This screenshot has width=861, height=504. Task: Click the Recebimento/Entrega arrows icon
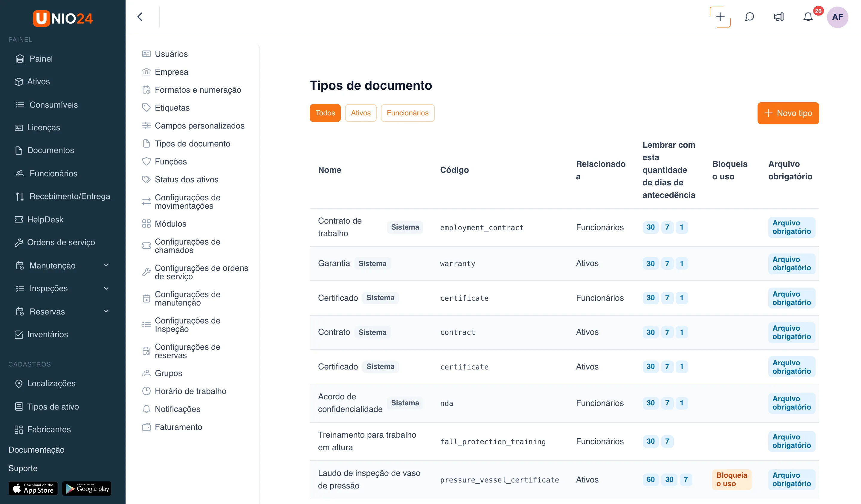(20, 196)
